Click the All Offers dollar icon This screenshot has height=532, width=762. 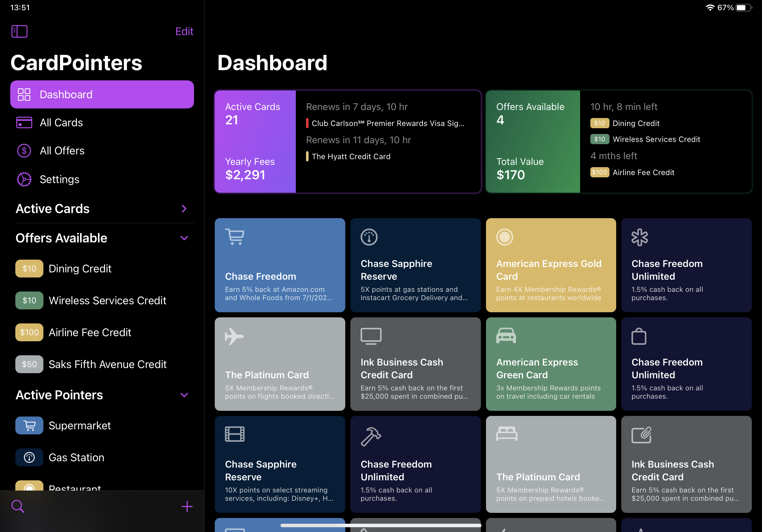(24, 151)
